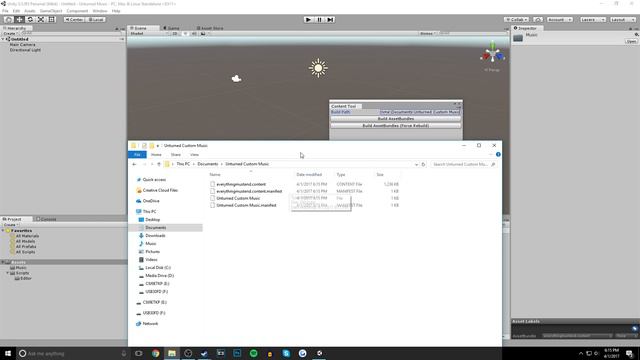The image size is (640, 360).
Task: Toggle the Center pivot button
Action: [x=74, y=20]
